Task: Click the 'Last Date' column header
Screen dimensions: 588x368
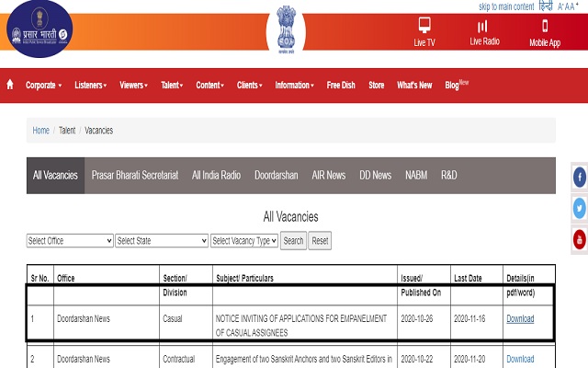Action: click(468, 278)
